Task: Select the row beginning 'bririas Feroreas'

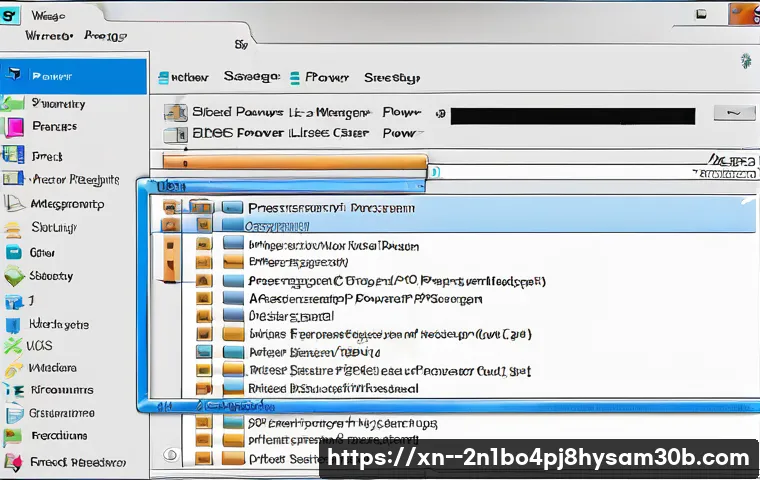Action: pos(390,335)
